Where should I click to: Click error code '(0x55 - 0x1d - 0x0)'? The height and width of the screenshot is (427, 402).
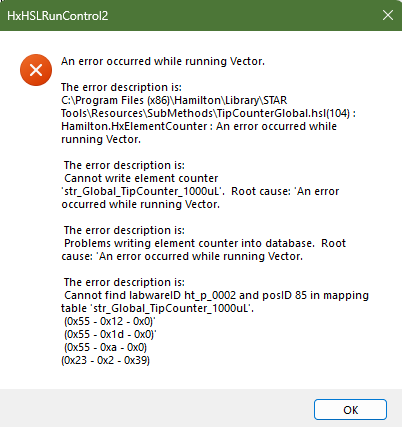click(x=110, y=334)
